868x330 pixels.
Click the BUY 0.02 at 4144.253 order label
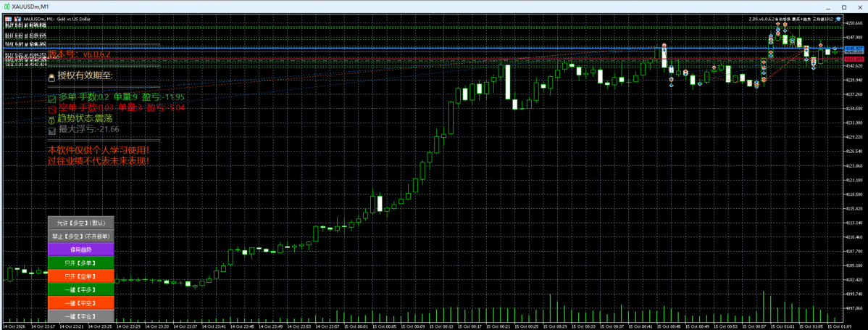click(25, 55)
